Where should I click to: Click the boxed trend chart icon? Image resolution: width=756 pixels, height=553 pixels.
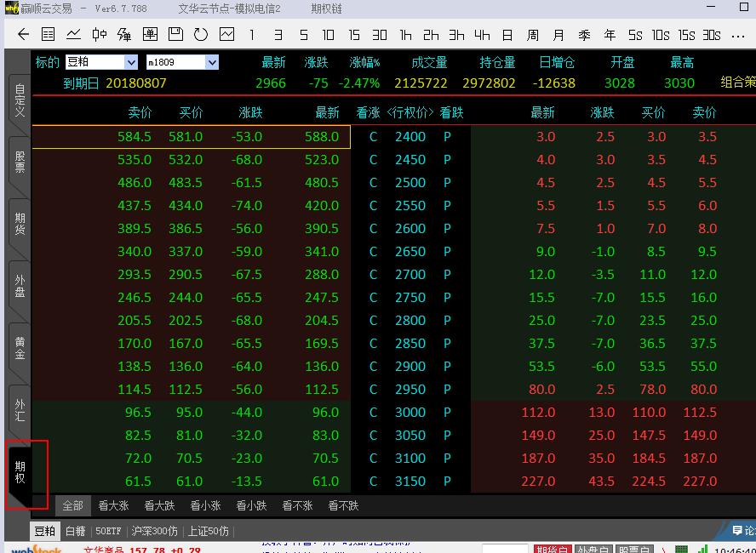click(226, 35)
